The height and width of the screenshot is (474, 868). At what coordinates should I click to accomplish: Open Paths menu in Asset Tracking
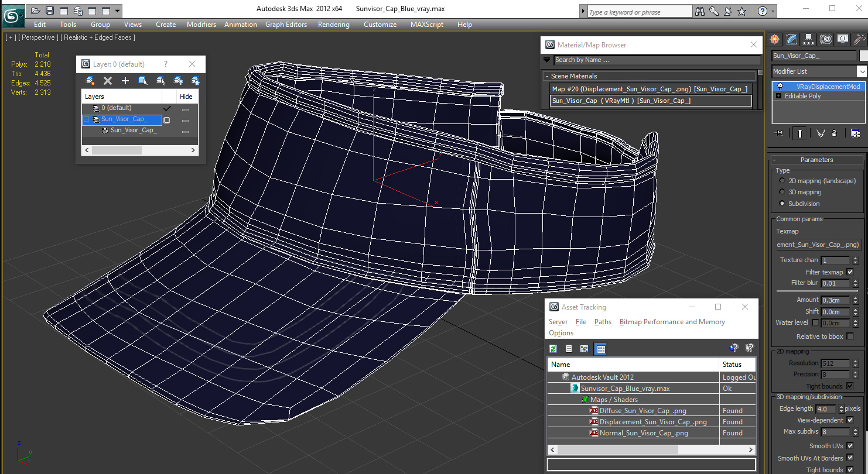(603, 322)
